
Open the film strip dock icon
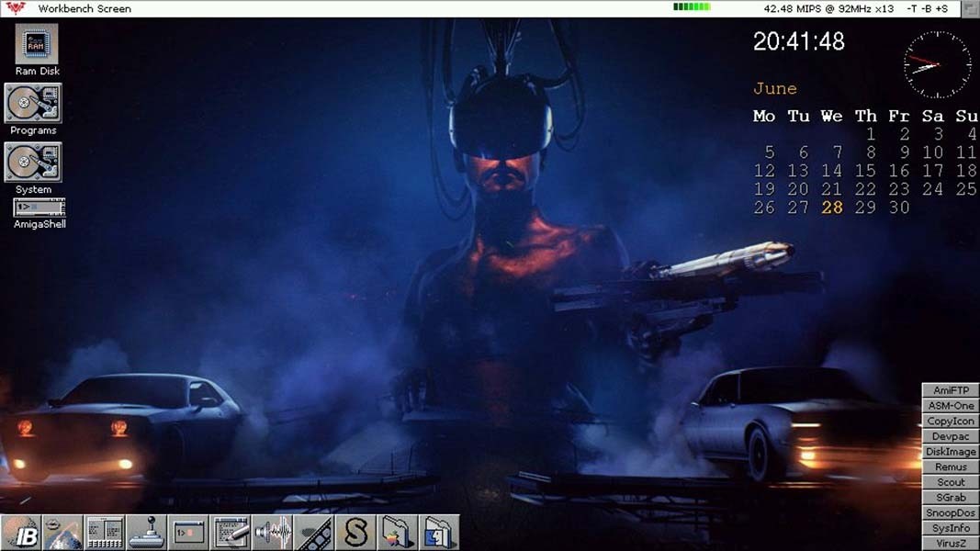point(314,533)
